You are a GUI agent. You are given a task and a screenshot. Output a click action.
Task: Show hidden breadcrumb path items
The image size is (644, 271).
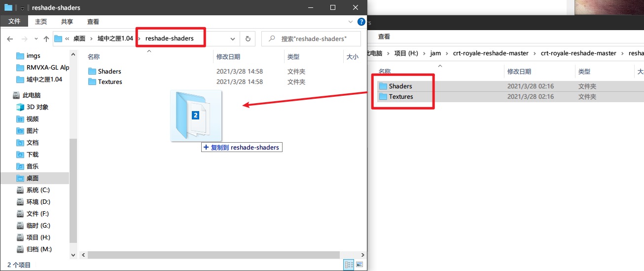(67, 39)
